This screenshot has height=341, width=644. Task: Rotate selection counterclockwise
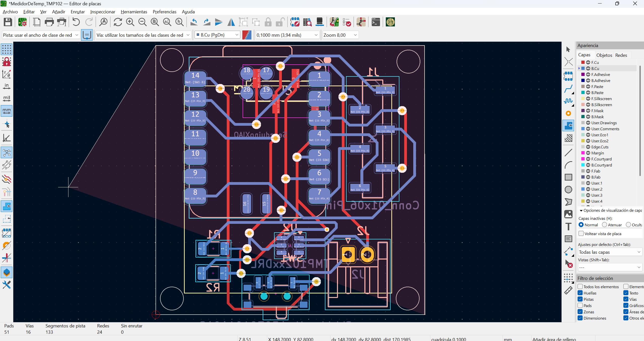tap(194, 22)
